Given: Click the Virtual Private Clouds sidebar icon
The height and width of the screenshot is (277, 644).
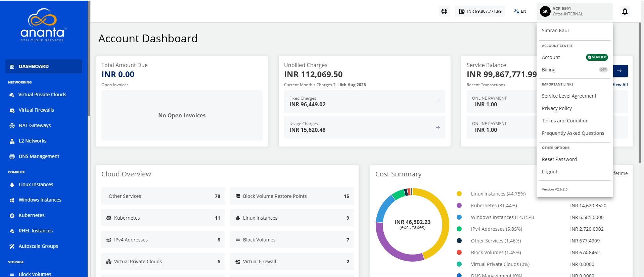Looking at the screenshot, I should tap(12, 95).
